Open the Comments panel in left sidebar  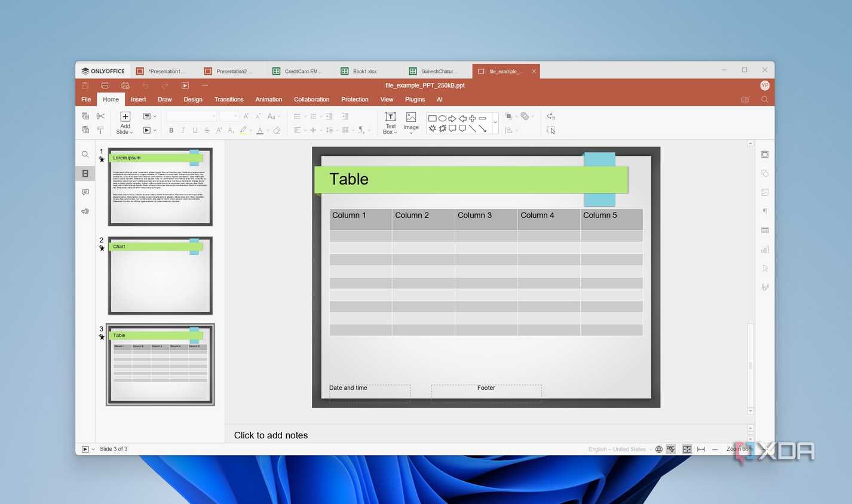click(x=85, y=192)
